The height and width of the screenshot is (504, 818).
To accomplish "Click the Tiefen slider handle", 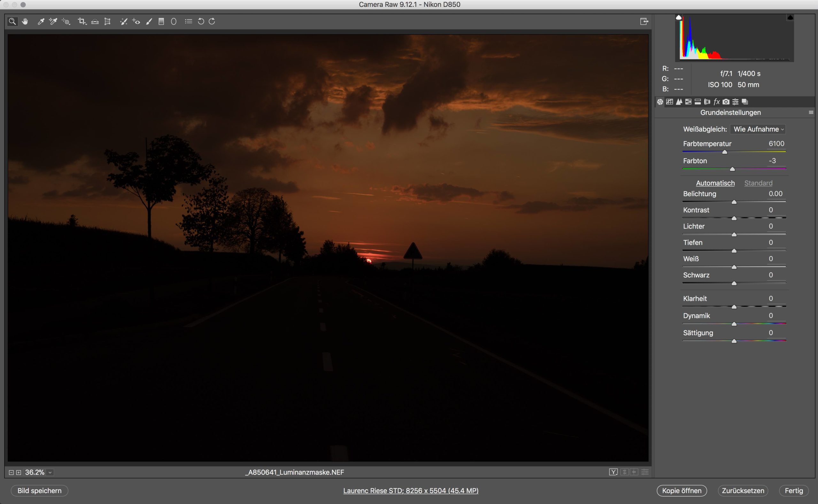I will tap(734, 251).
